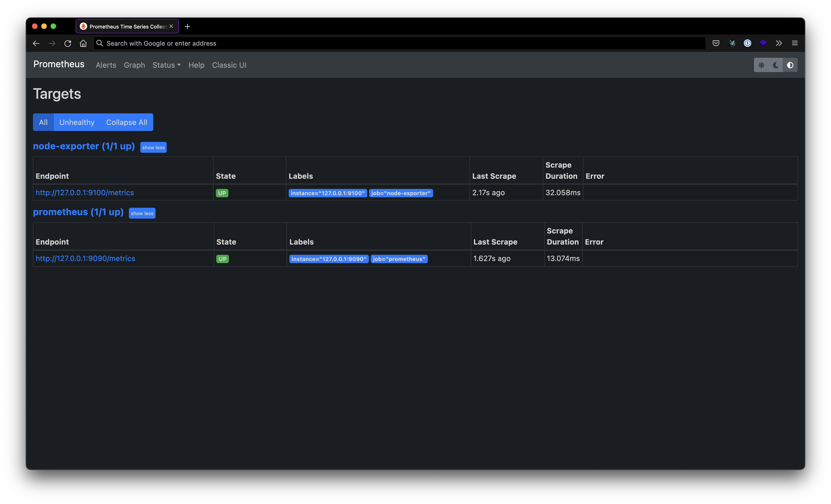Click the browser back arrow
This screenshot has width=831, height=504.
point(36,44)
